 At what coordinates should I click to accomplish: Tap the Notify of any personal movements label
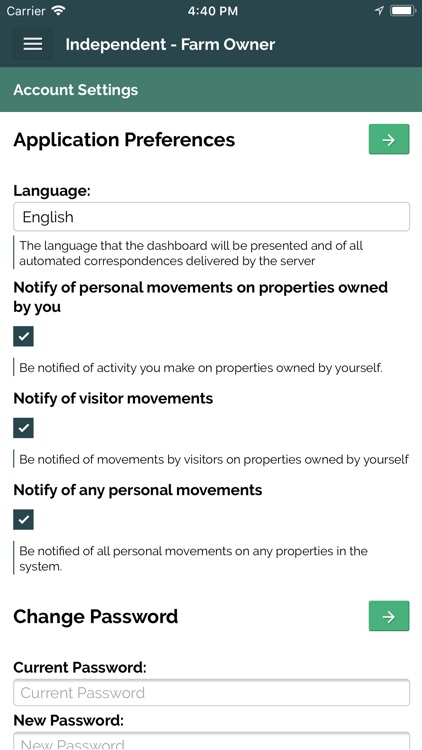(138, 490)
